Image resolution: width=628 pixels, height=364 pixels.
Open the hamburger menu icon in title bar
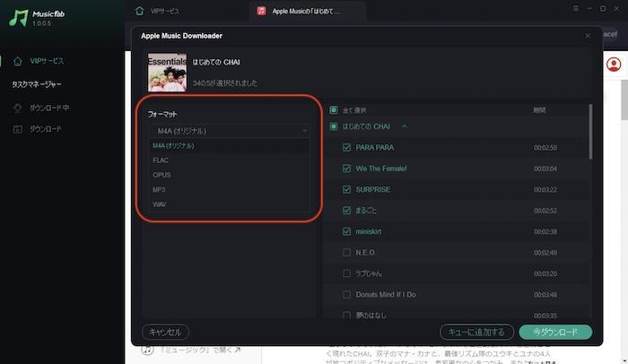[x=576, y=8]
